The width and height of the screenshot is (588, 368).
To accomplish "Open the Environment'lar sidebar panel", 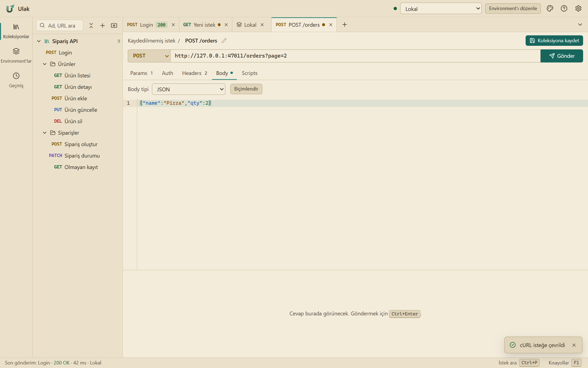I will tap(16, 56).
